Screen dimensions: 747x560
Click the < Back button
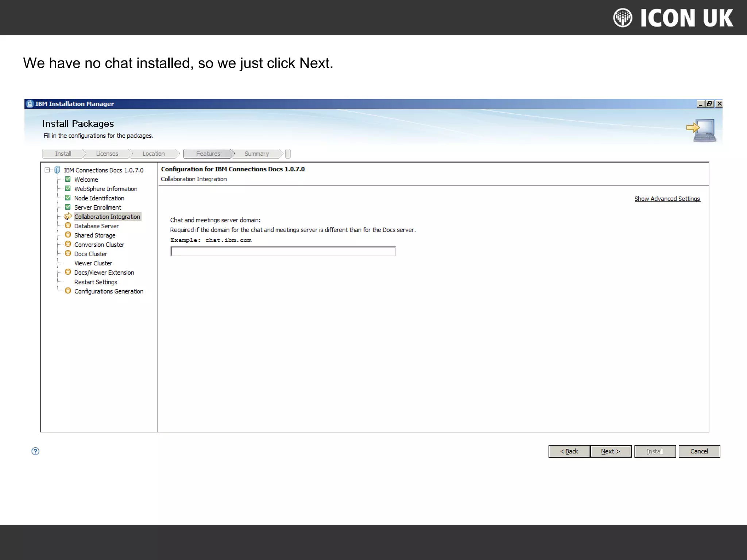[x=569, y=451]
